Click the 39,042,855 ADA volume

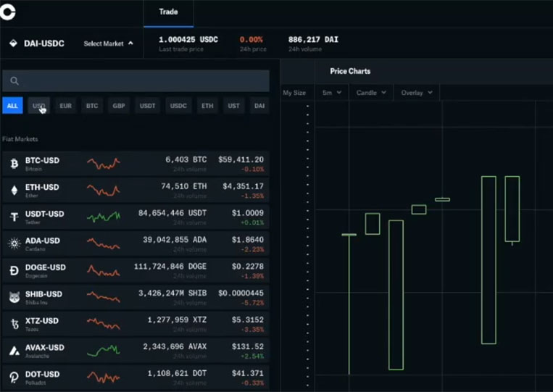click(x=175, y=240)
